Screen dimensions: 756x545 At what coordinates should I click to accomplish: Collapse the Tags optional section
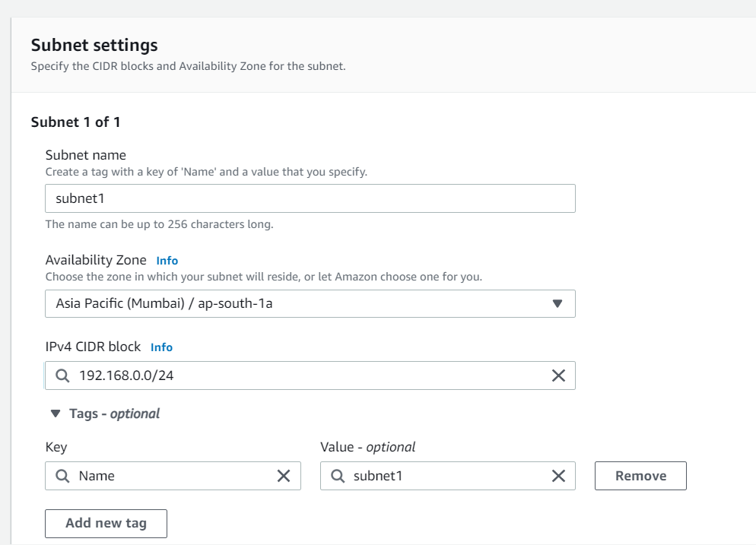[x=56, y=414]
